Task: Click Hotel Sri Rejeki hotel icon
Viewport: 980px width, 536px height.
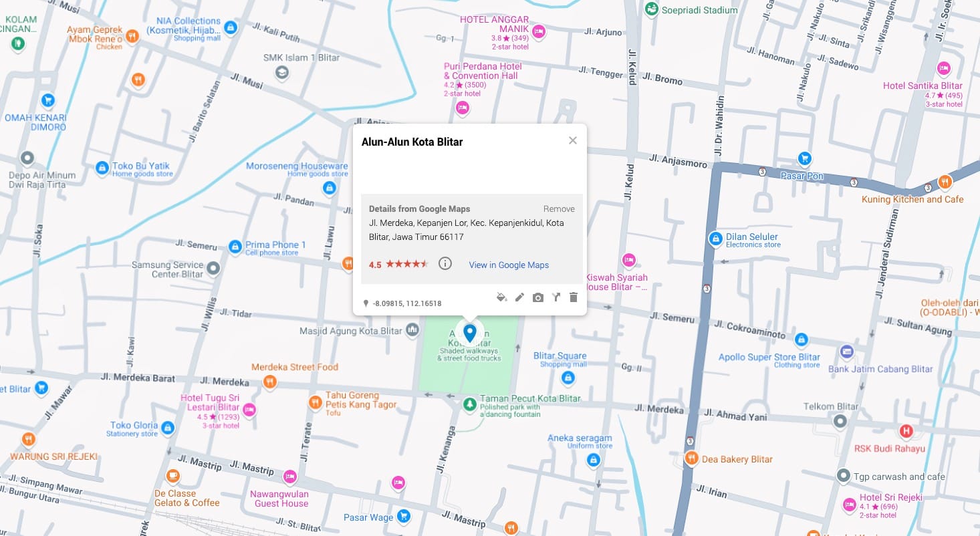Action: [850, 504]
